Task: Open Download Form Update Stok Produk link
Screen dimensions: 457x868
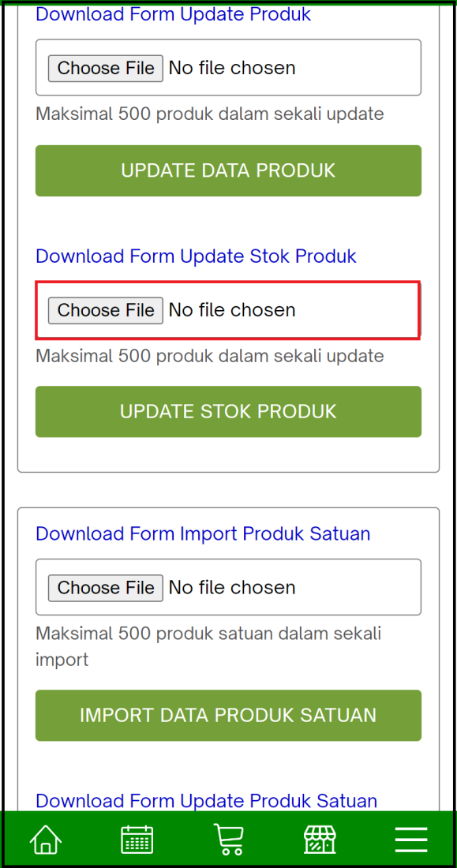Action: [196, 256]
